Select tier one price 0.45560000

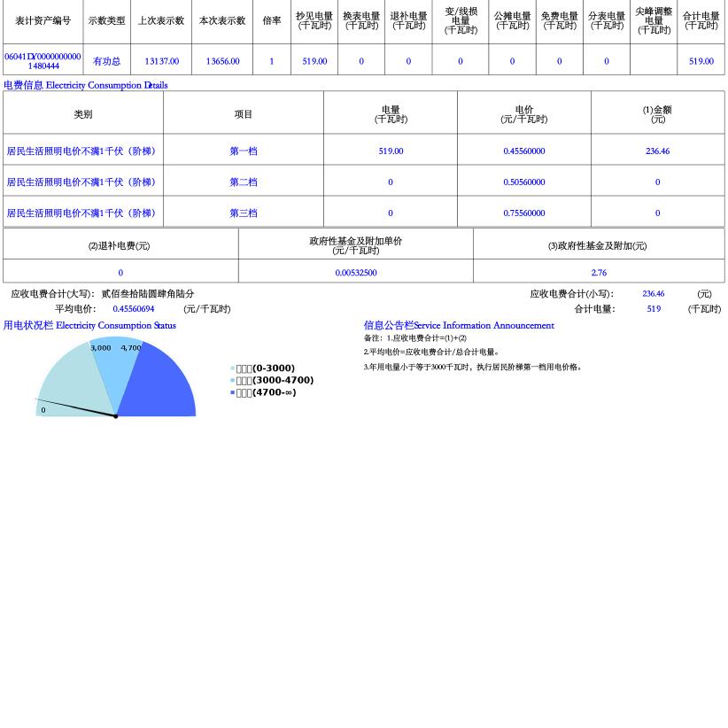[524, 151]
